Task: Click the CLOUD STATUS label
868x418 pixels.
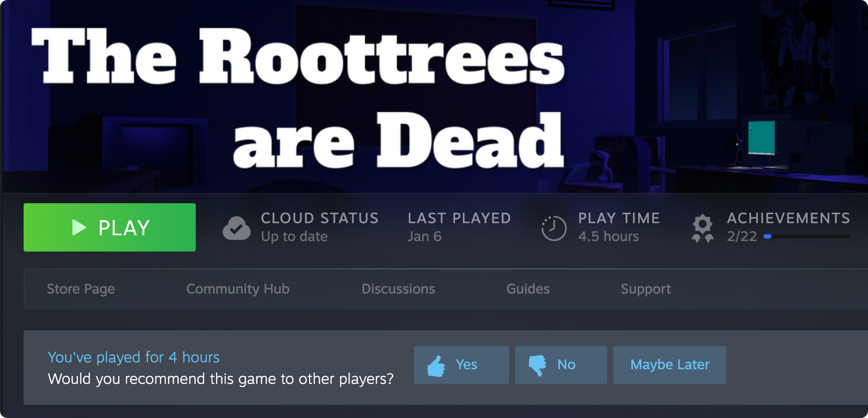Action: 320,218
